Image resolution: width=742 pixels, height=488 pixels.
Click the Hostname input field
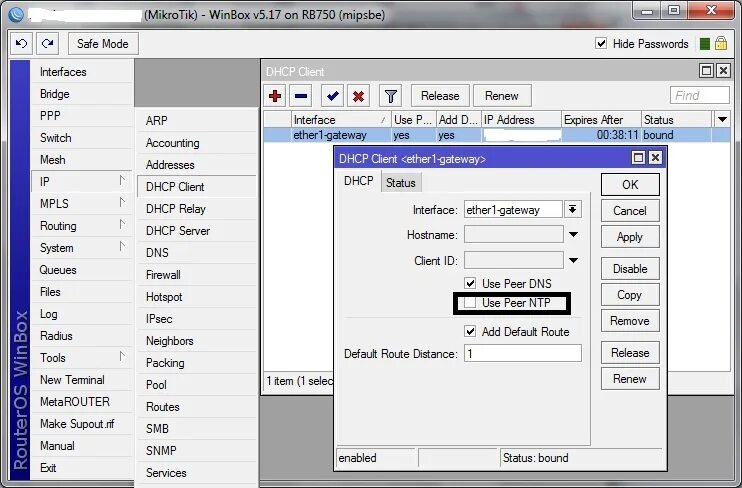[x=514, y=234]
